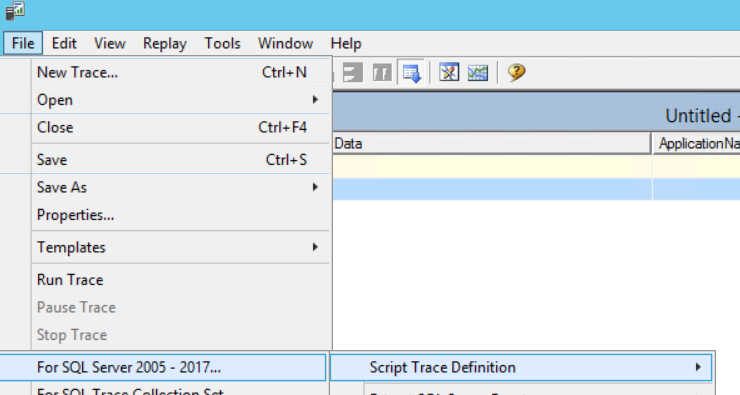The image size is (740, 395).
Task: Choose Run Trace in File menu
Action: (x=165, y=280)
